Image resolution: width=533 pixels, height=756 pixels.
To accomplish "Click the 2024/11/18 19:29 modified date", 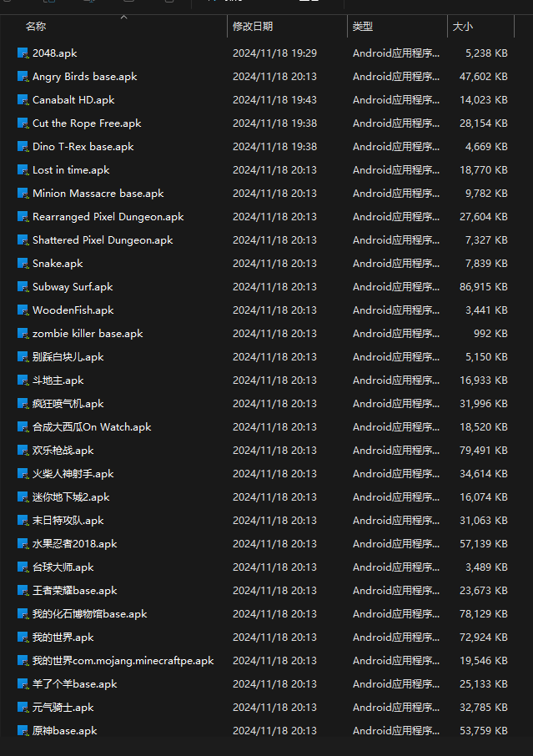I will coord(274,53).
